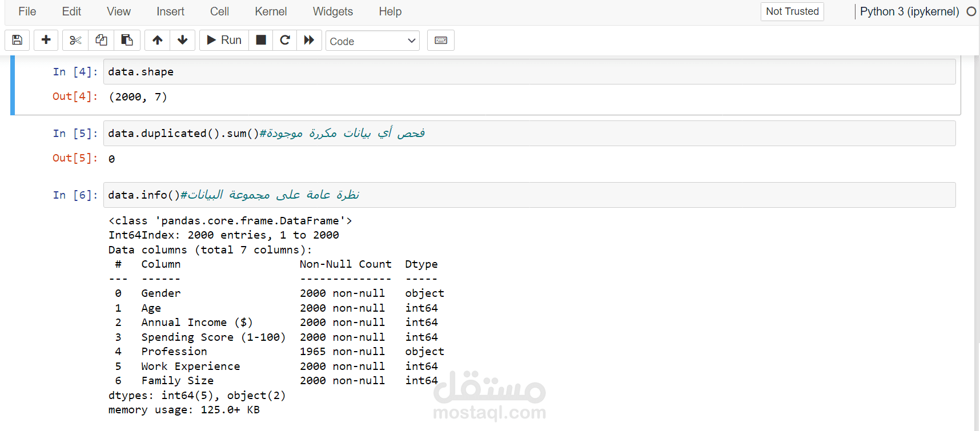This screenshot has height=431, width=980.
Task: Interrupt the kernel with stop icon
Action: (x=261, y=40)
